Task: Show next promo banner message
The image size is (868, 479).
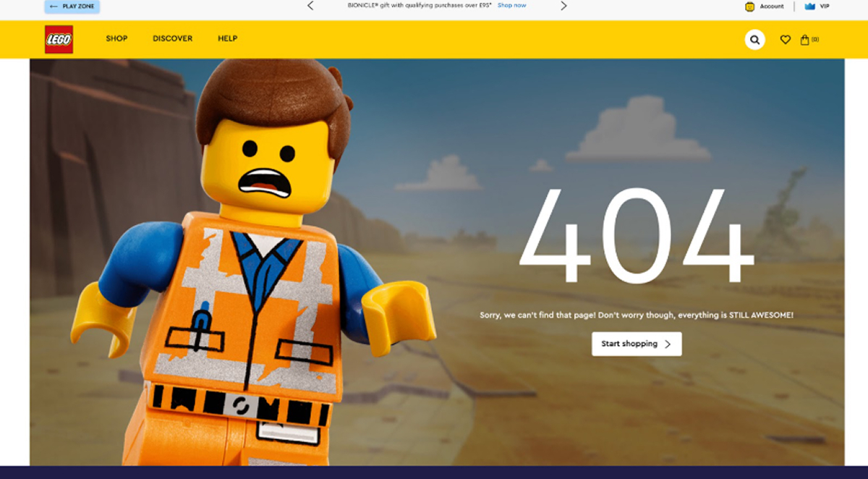Action: 563,6
